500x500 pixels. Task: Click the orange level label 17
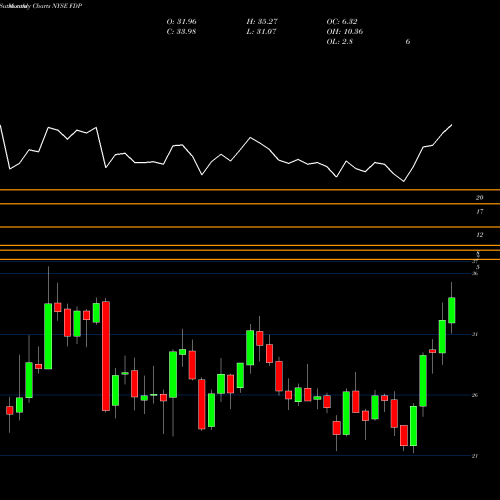[x=479, y=212]
